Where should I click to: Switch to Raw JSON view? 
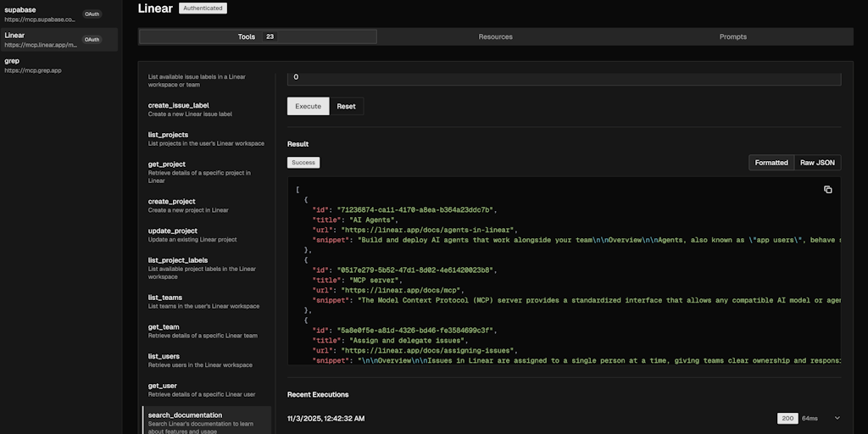(817, 163)
